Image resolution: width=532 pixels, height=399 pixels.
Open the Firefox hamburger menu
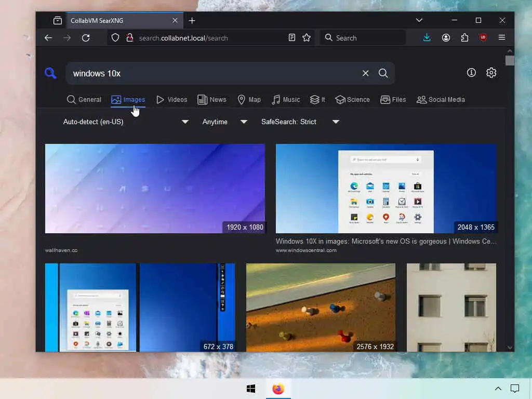[502, 37]
